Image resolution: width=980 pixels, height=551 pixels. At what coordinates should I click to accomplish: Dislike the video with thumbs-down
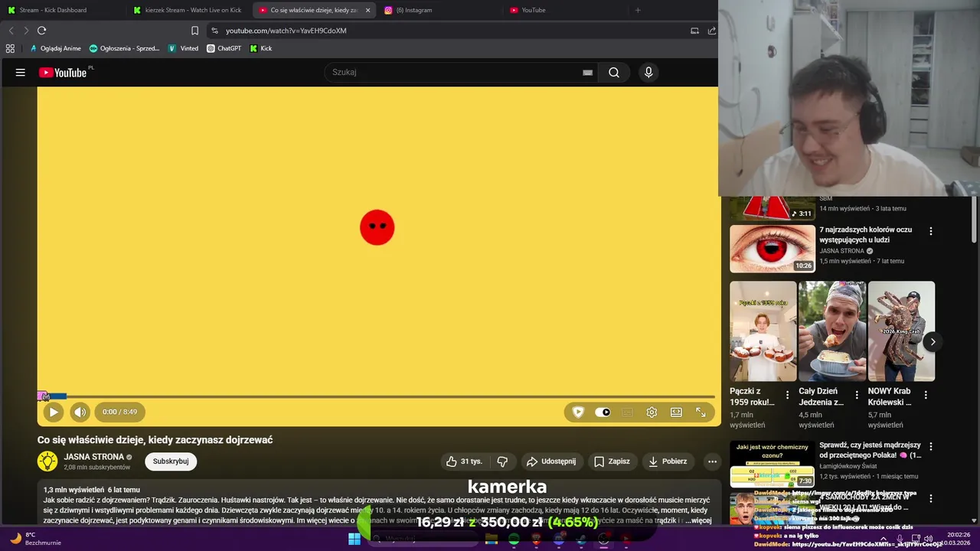[502, 461]
